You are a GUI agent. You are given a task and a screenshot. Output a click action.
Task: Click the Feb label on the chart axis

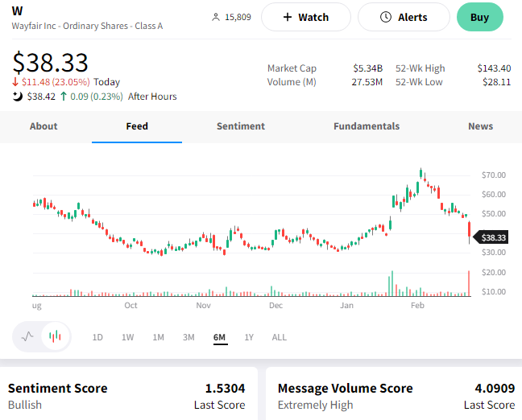tap(417, 305)
